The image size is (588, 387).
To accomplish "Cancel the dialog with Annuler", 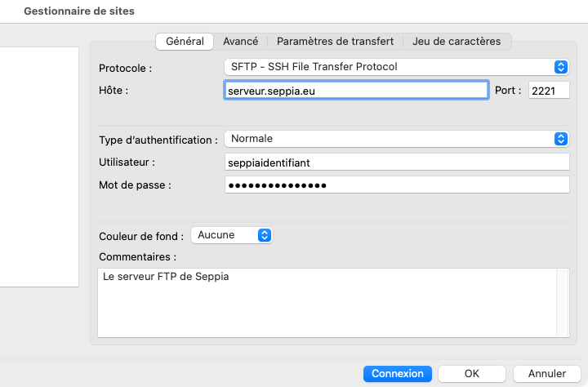I will (547, 373).
